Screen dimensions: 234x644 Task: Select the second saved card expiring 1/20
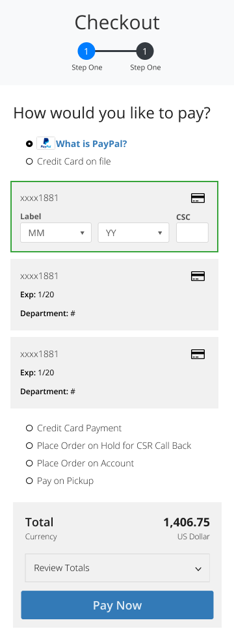tap(114, 295)
